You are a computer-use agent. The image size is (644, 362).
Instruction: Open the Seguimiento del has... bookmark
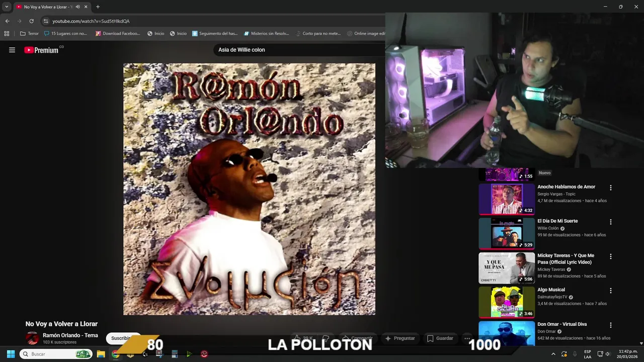click(x=215, y=34)
